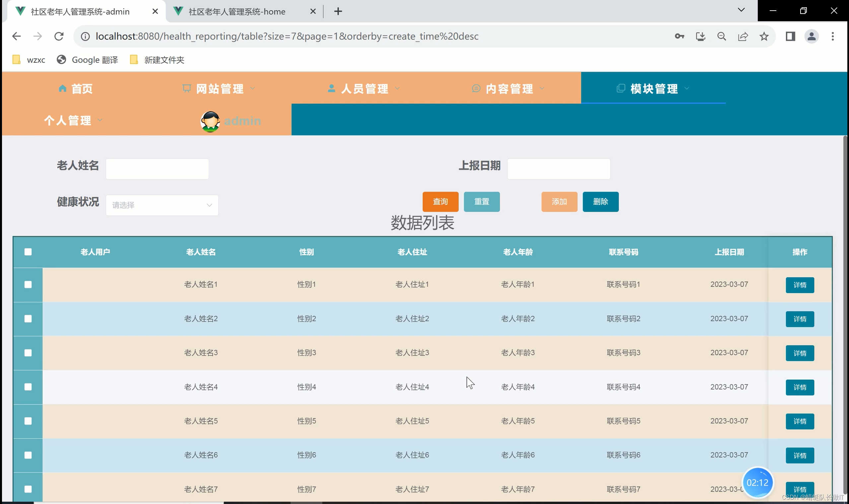This screenshot has width=849, height=504.
Task: Open the 健康状况 请选择 dropdown
Action: tap(162, 205)
